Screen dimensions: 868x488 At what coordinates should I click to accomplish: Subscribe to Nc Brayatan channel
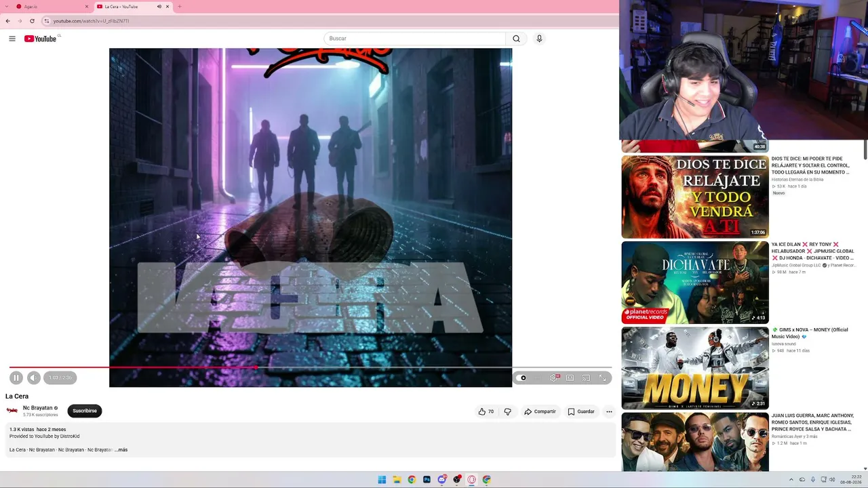(x=85, y=411)
